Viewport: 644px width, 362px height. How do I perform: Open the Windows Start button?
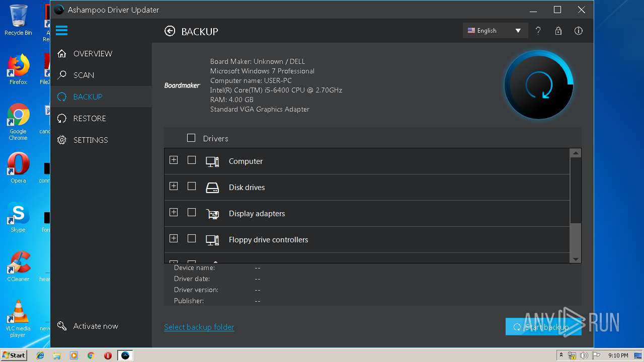tap(14, 355)
